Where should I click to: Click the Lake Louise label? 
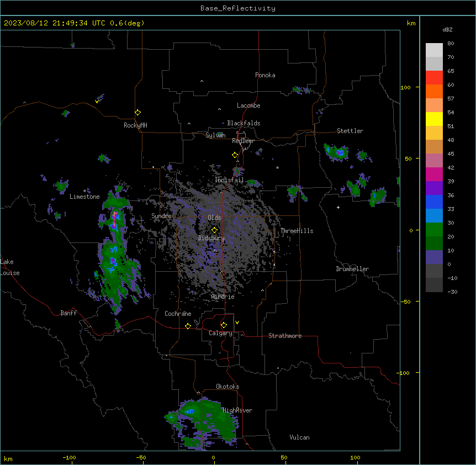(10, 267)
